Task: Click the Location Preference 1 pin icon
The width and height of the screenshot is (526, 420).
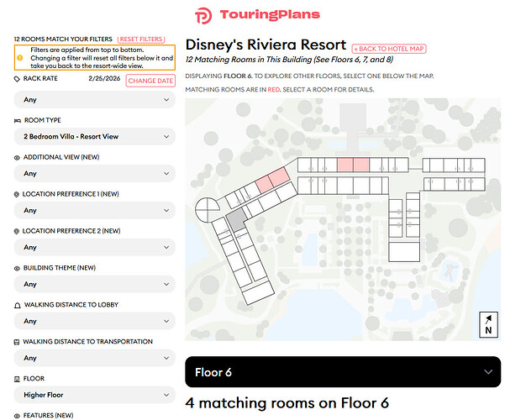Action: pos(18,194)
